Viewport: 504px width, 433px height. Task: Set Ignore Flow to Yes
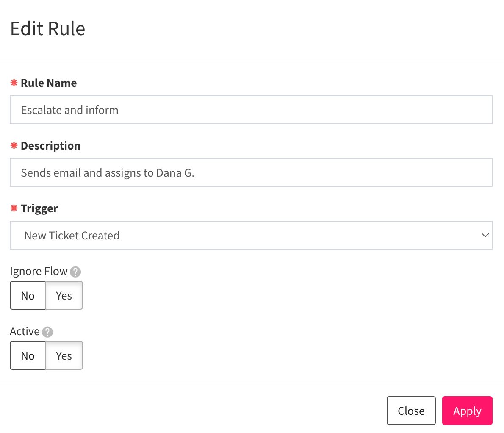coord(64,295)
